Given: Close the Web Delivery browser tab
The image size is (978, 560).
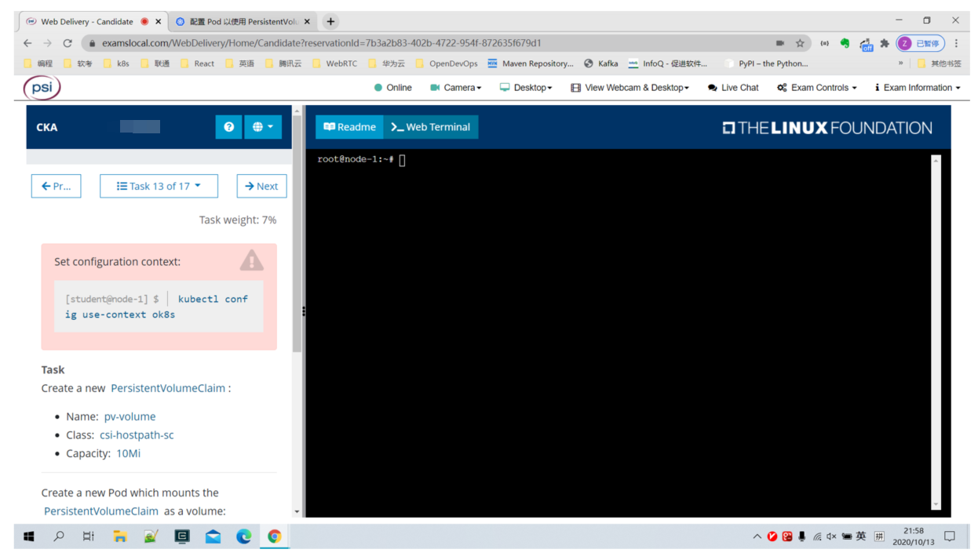Looking at the screenshot, I should click(x=158, y=22).
